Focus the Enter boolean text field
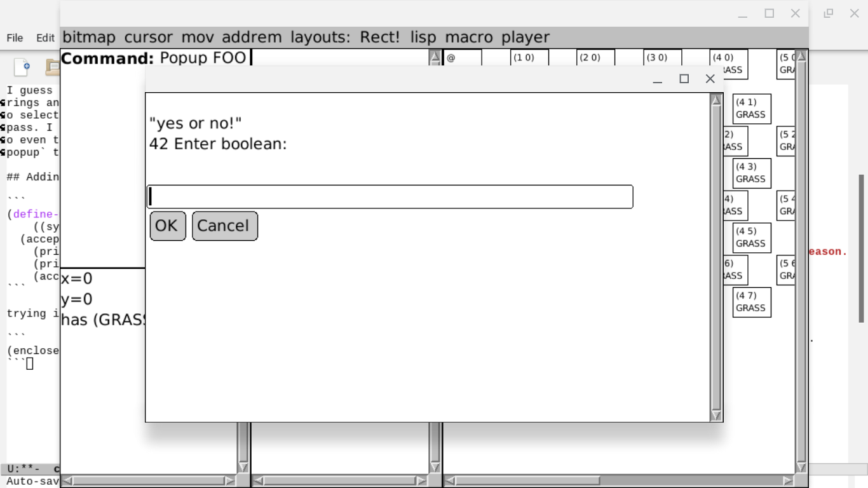 (x=390, y=197)
